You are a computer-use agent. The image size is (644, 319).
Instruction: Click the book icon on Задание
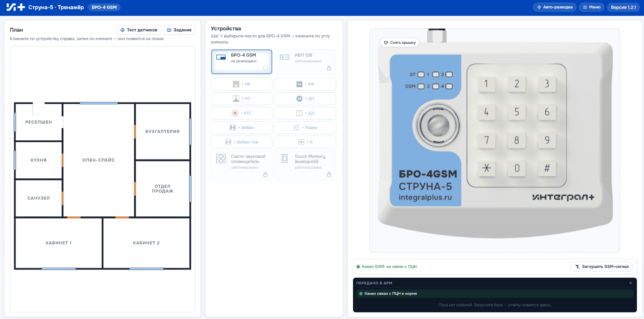click(169, 30)
